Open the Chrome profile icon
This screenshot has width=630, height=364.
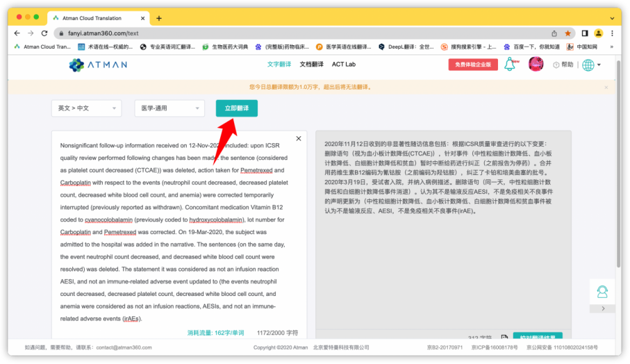[598, 33]
